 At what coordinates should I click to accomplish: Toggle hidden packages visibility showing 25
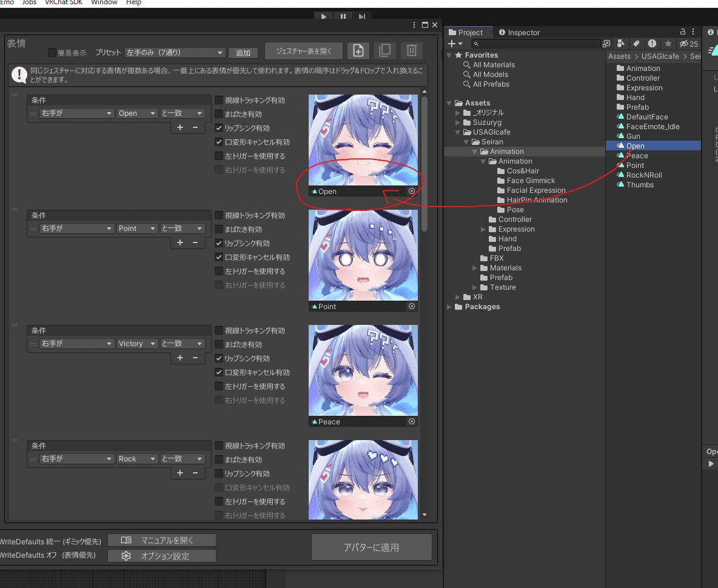pos(689,44)
